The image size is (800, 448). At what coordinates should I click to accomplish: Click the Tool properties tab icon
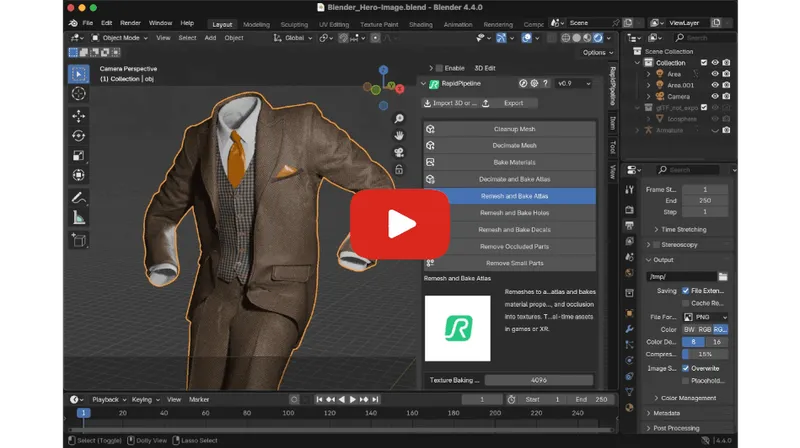click(x=629, y=190)
